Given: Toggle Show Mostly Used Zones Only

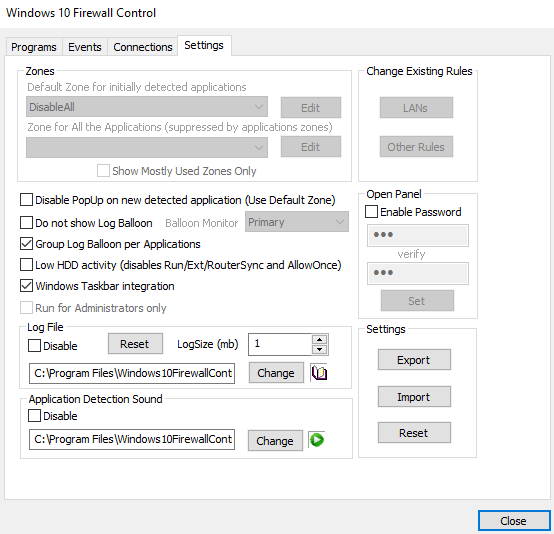Looking at the screenshot, I should click(x=103, y=171).
